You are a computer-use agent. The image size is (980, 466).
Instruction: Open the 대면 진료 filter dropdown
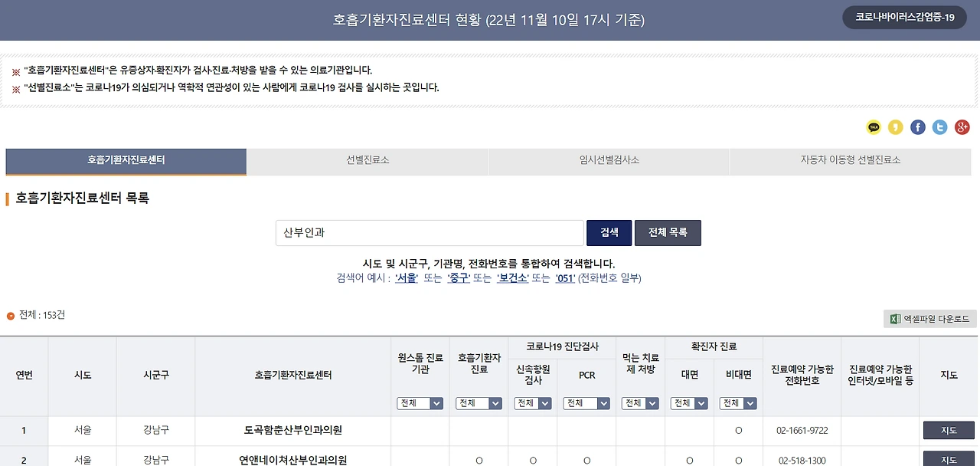689,402
